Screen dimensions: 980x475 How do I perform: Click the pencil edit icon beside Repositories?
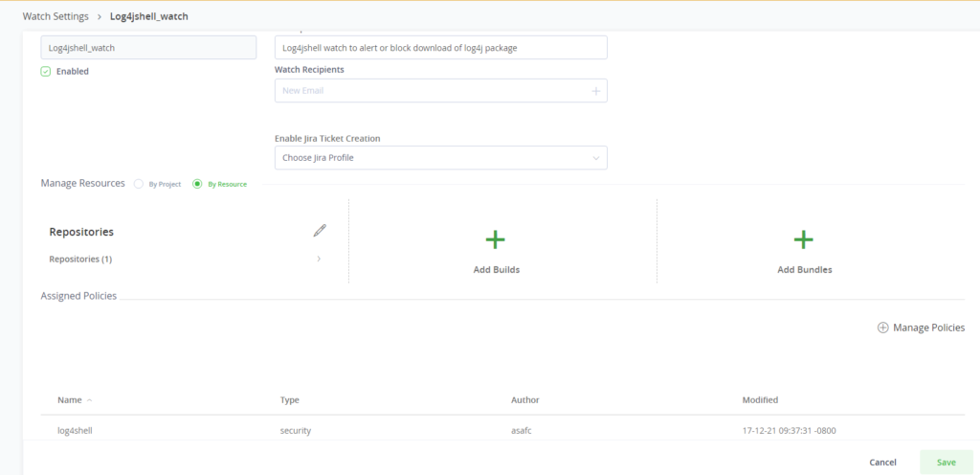coord(320,231)
